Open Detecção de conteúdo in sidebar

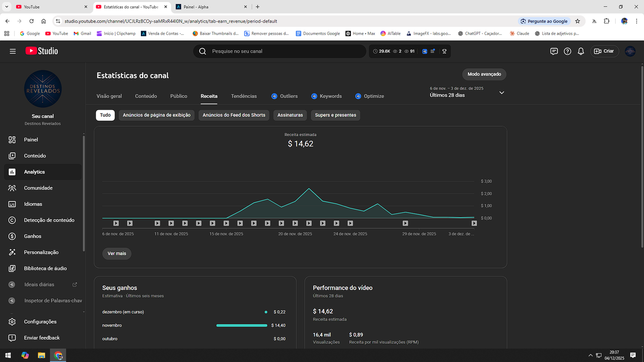point(49,220)
